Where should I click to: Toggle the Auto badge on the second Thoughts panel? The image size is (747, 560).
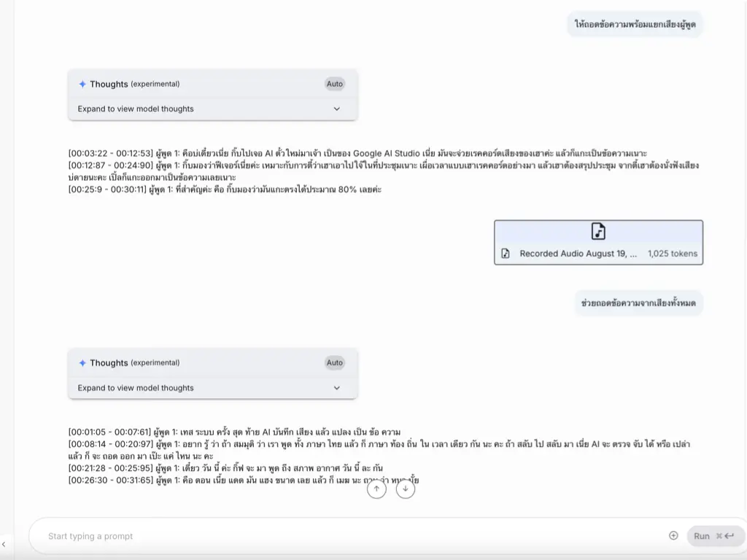pyautogui.click(x=335, y=363)
